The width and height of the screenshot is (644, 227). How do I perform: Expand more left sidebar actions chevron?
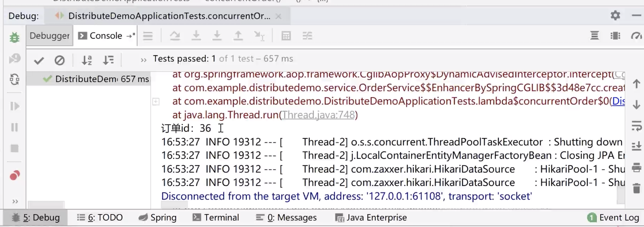coord(15,202)
